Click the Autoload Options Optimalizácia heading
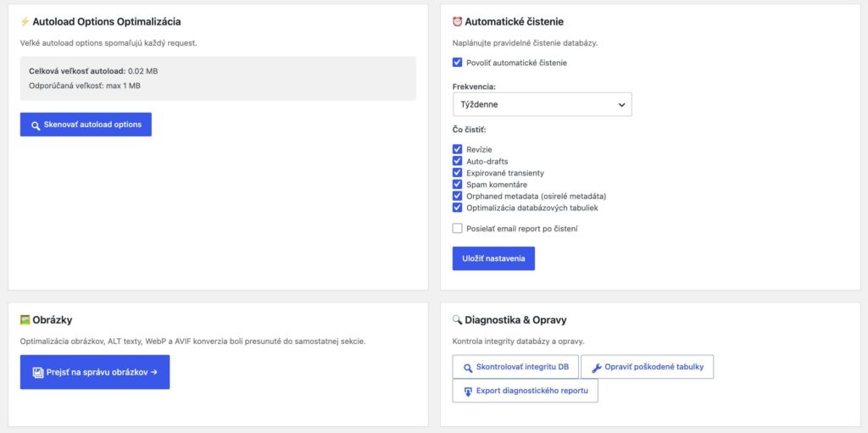The image size is (868, 433). click(107, 21)
